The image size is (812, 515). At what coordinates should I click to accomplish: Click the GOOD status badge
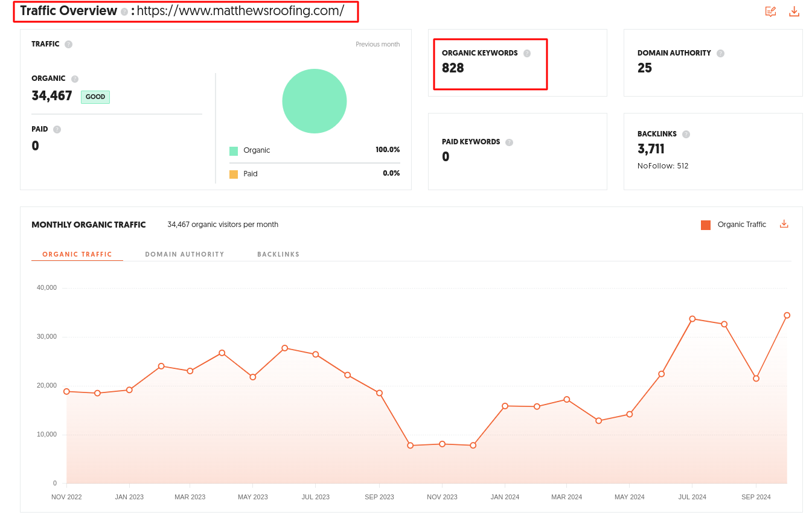coord(95,97)
